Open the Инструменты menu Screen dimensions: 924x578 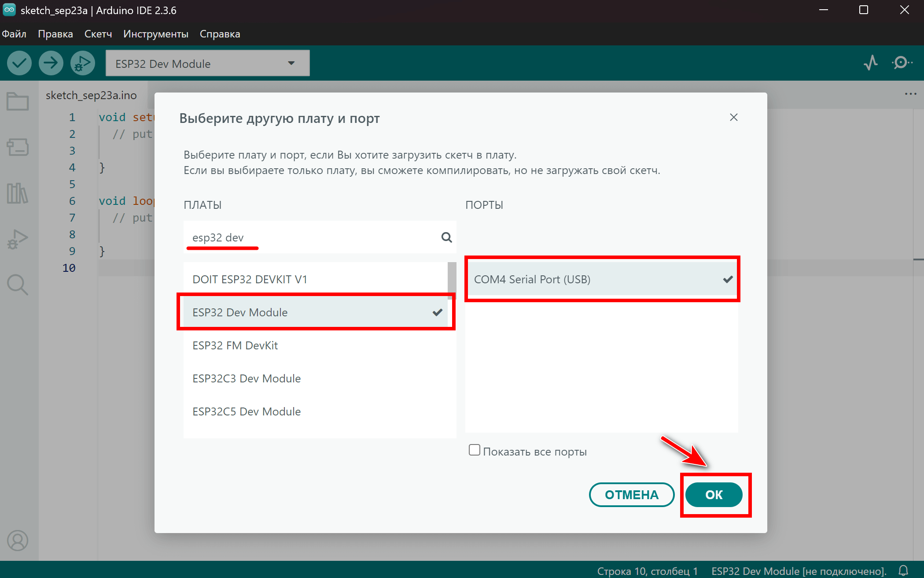(155, 34)
